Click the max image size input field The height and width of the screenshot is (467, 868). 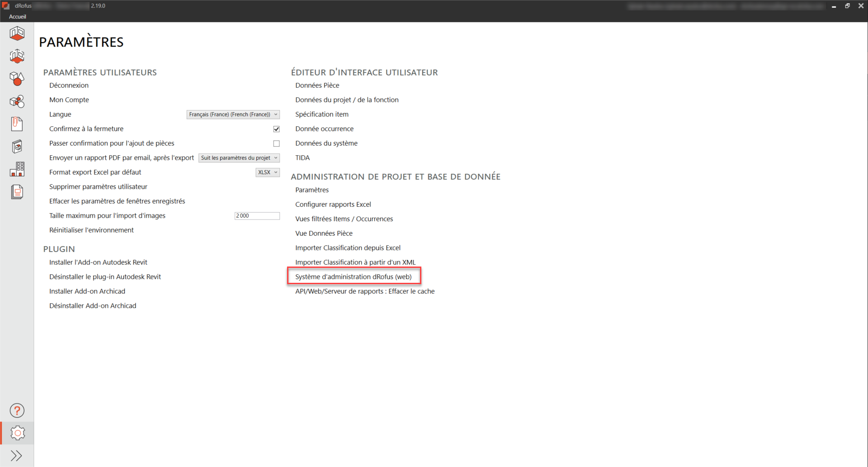257,216
